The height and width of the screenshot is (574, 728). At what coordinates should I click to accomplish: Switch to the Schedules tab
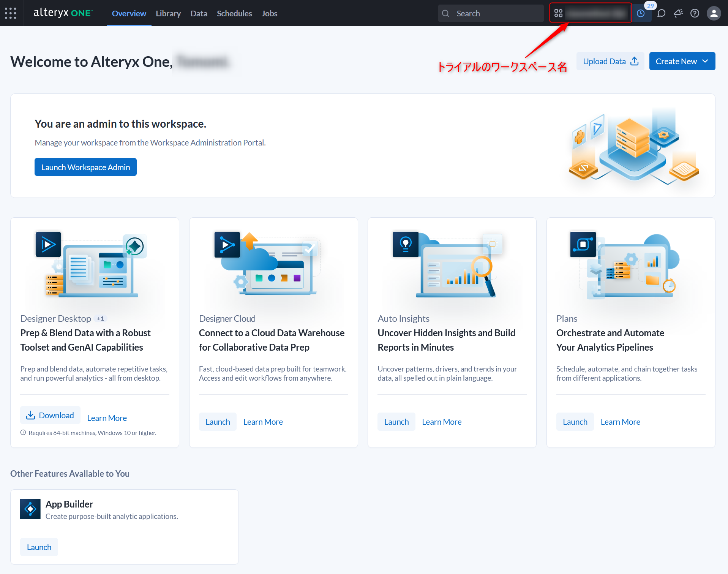(x=234, y=13)
